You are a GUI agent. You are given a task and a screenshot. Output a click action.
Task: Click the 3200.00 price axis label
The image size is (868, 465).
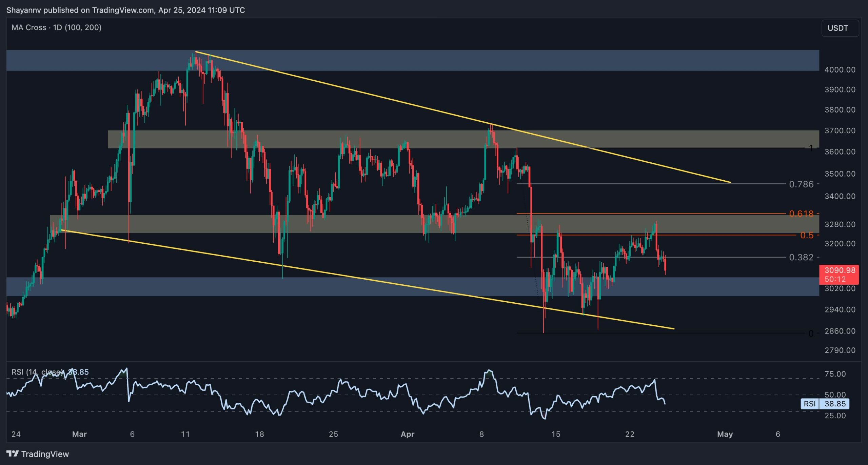click(x=840, y=244)
